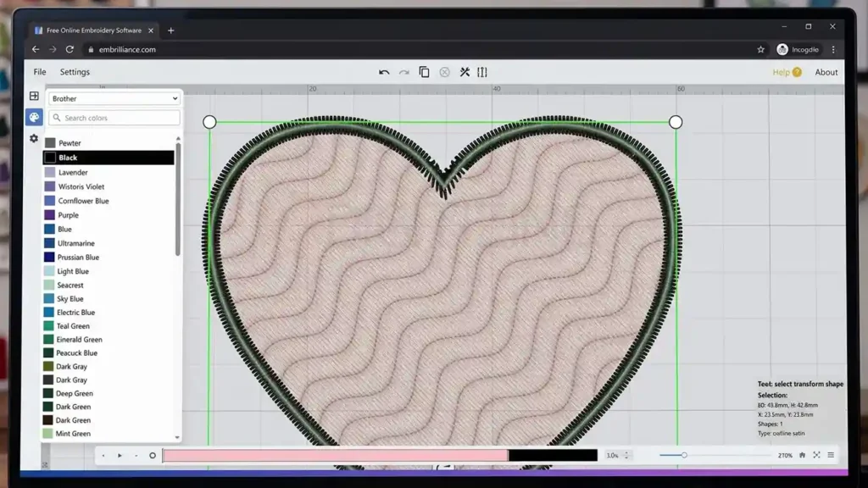Click the color list scrollbar
Image resolution: width=868 pixels, height=488 pixels.
pos(178,199)
